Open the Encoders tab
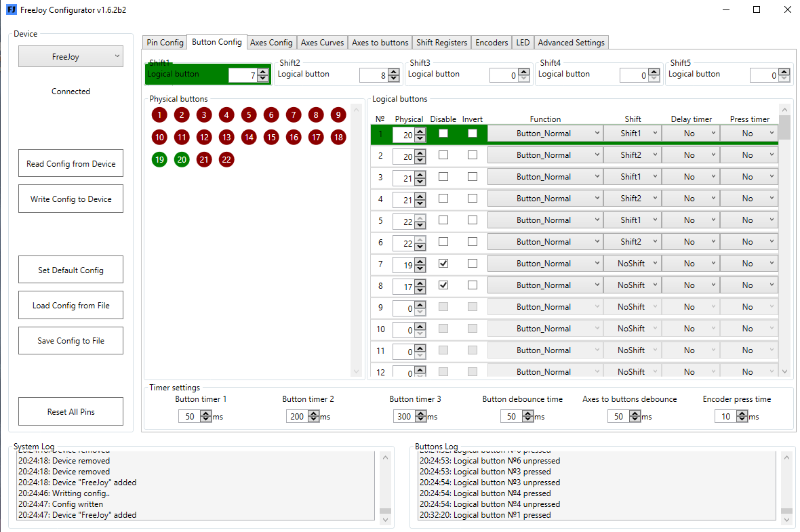This screenshot has width=800, height=532. 492,42
